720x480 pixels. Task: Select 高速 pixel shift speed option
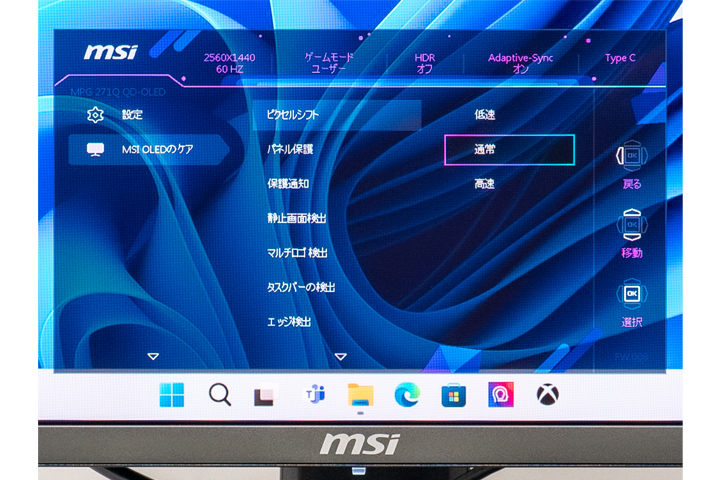point(485,184)
